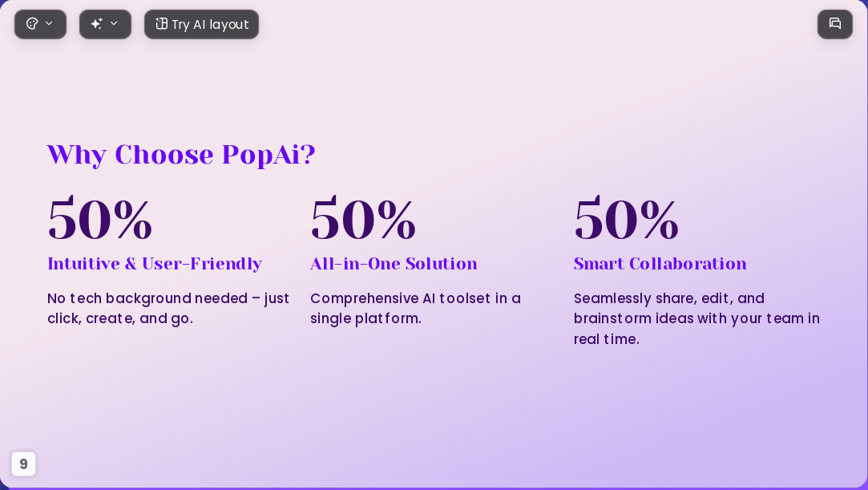
Task: Click the No tech background needed paragraph
Action: tap(168, 309)
